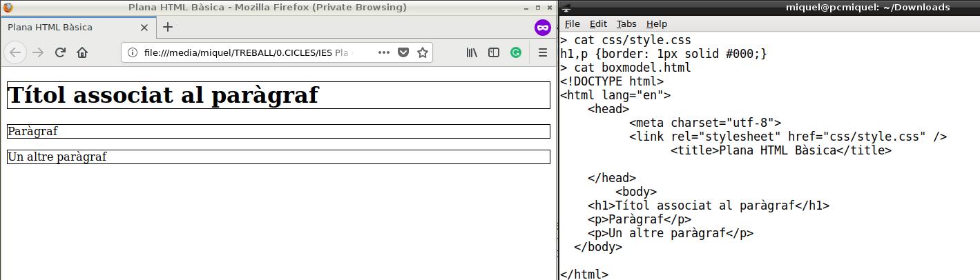Go to the Firefox home page

click(x=82, y=52)
